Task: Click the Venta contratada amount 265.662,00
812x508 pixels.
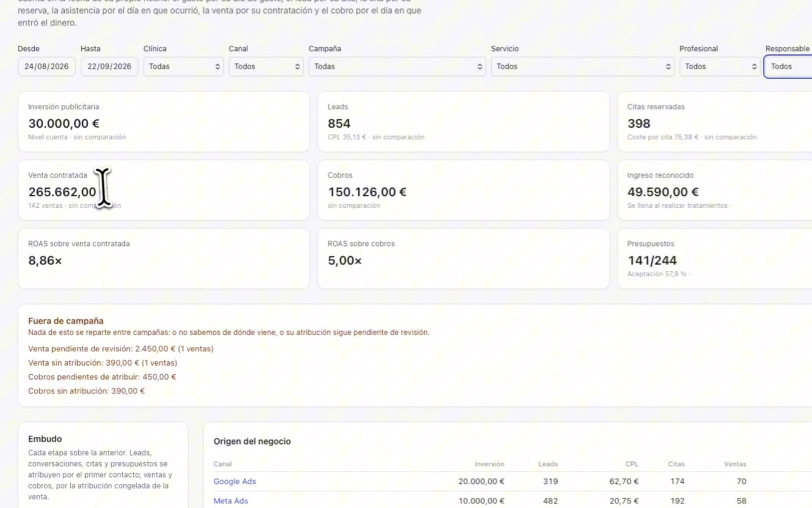Action: (62, 192)
